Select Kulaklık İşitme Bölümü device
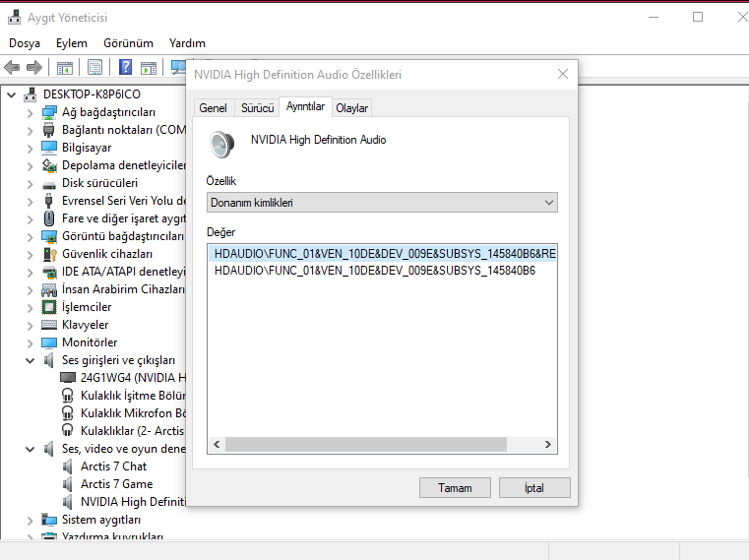This screenshot has width=749, height=560. tap(133, 396)
